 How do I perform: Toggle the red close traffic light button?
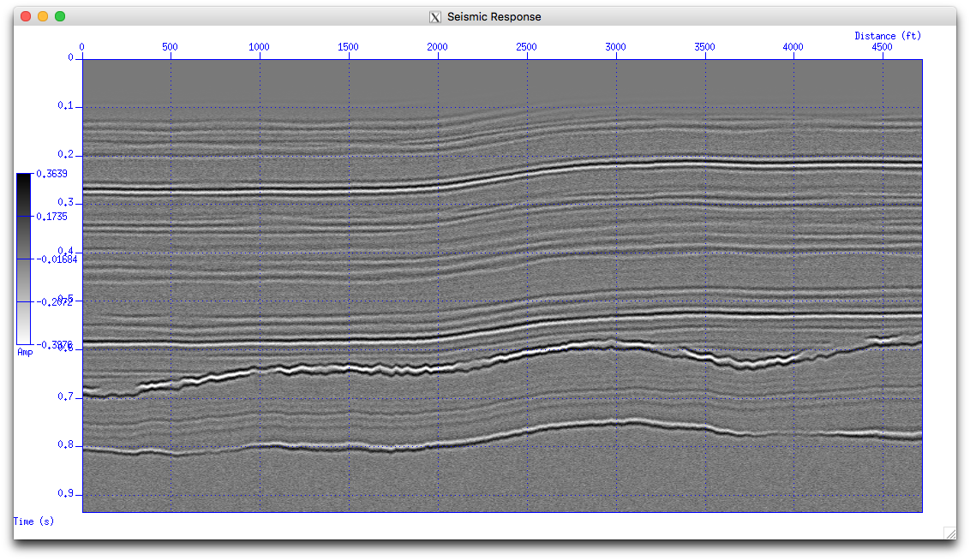click(25, 15)
